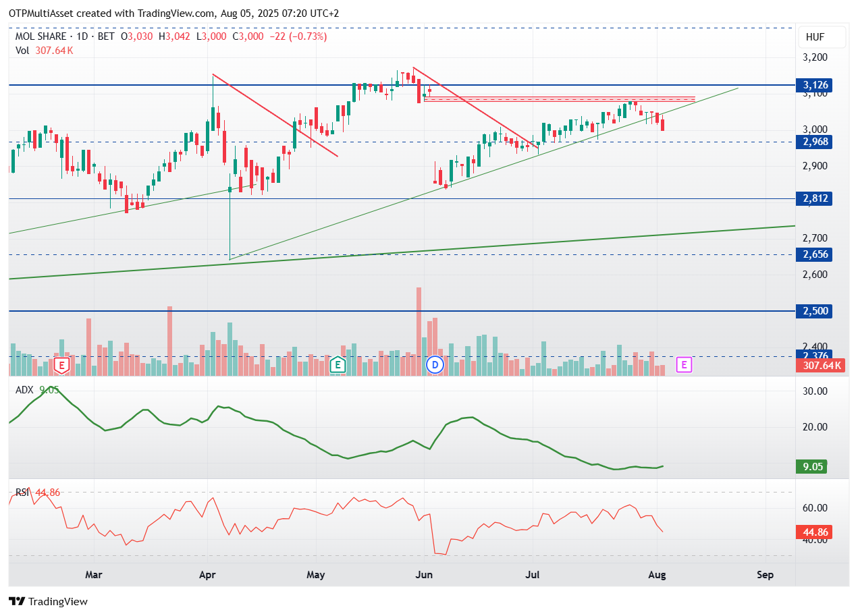
Task: Click the blue dividend D marker in June
Action: tap(435, 365)
